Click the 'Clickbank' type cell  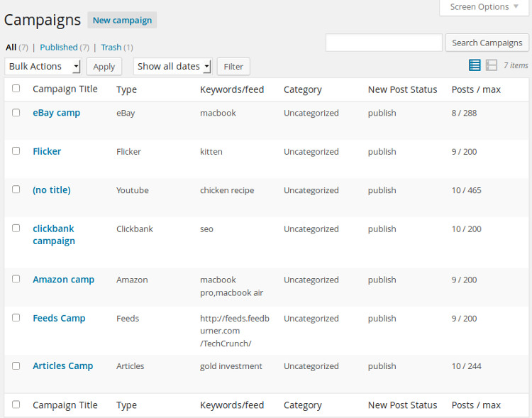point(134,229)
